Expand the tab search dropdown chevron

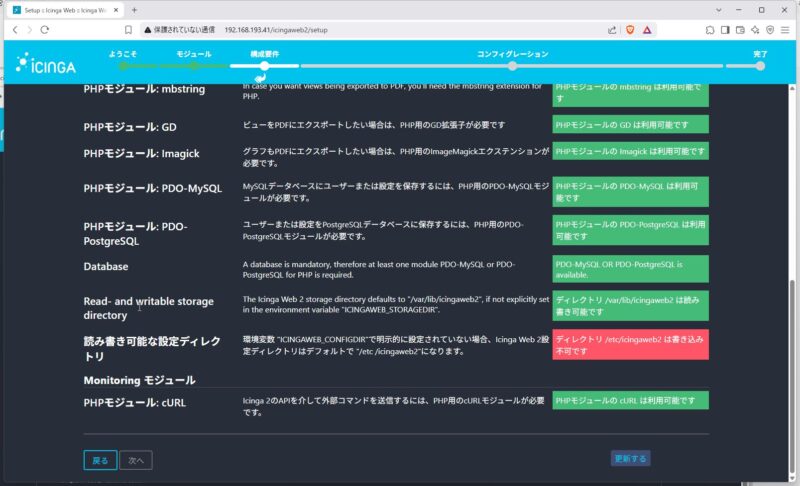click(x=718, y=10)
